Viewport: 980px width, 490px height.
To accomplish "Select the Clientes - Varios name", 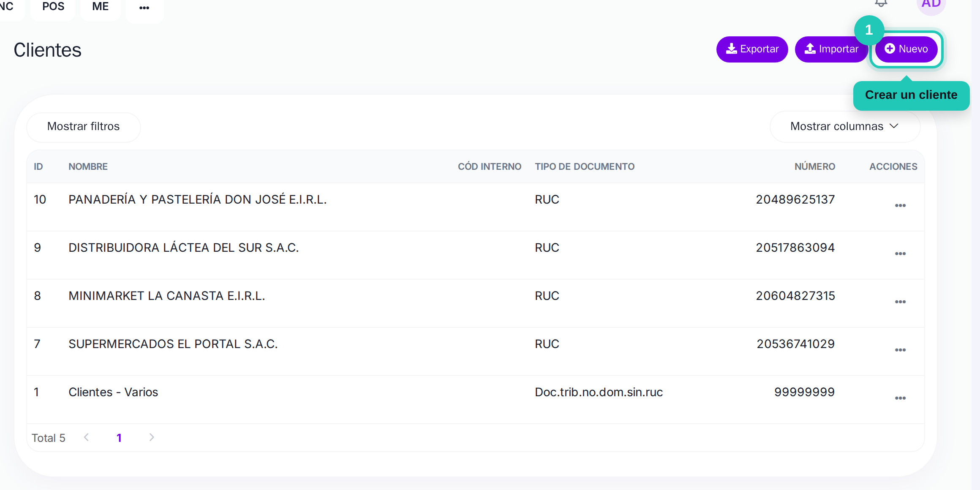I will [x=113, y=392].
